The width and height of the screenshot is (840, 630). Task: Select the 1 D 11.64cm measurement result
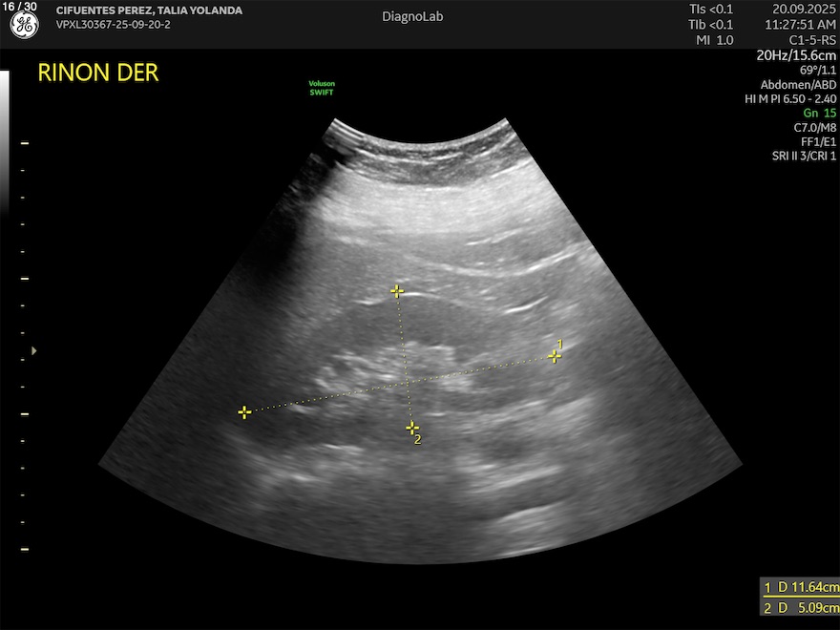[800, 586]
